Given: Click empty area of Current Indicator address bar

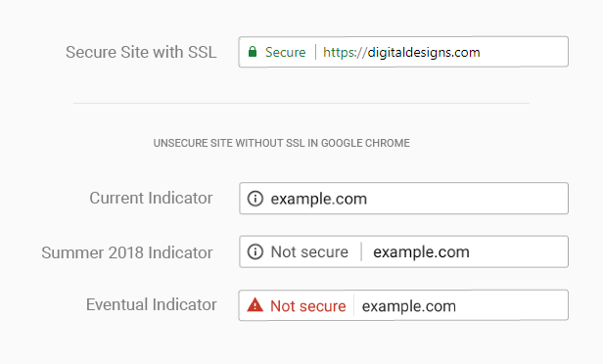Looking at the screenshot, I should coord(467,199).
